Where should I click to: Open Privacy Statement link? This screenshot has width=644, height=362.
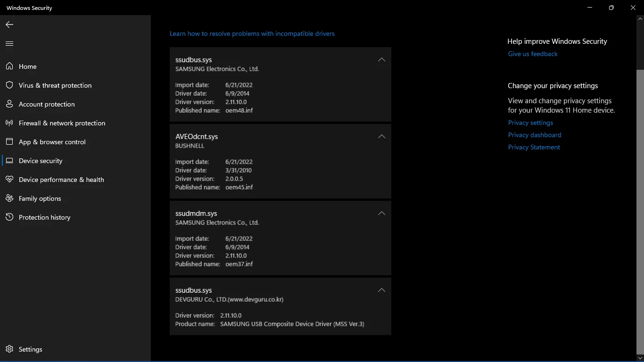click(x=534, y=147)
